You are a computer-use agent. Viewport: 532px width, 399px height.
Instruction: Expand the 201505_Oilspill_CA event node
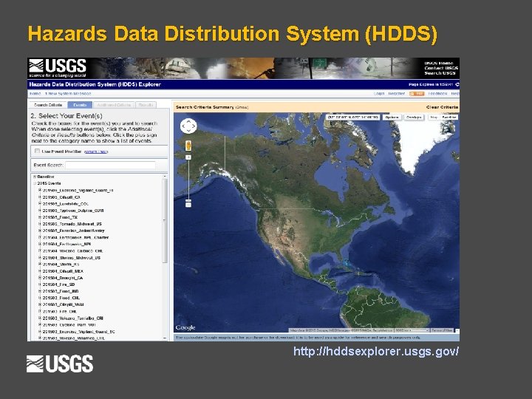point(40,197)
